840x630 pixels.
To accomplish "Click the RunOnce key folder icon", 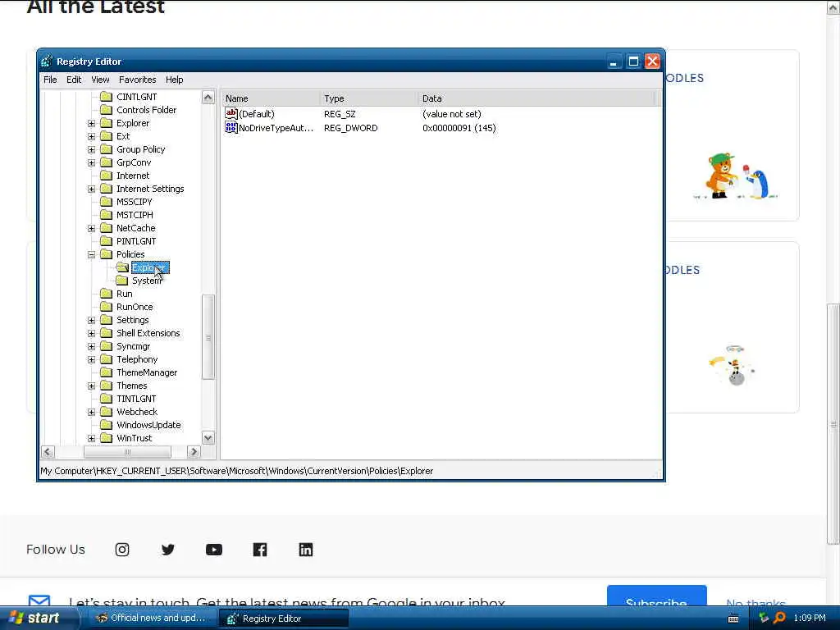I will point(106,307).
